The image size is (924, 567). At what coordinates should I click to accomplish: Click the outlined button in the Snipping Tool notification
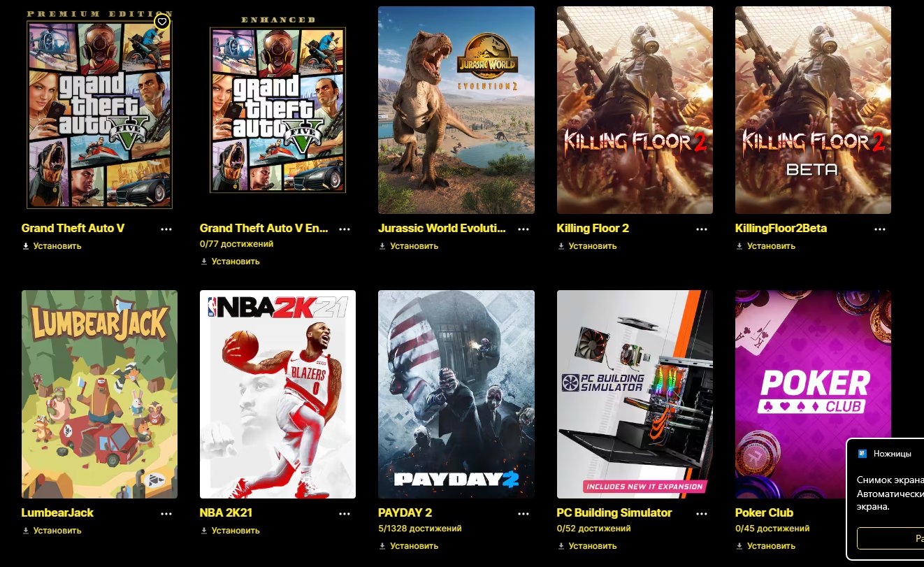tap(890, 538)
